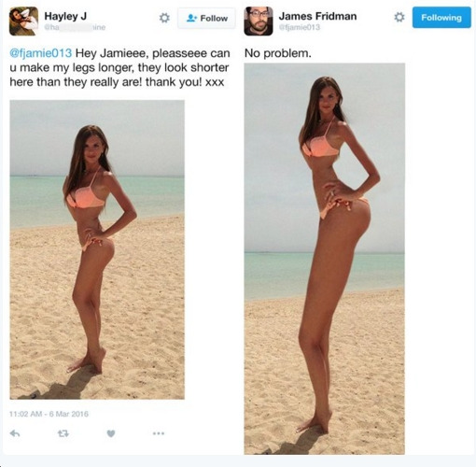Click the reply arrow icon under Hayley's tweet

tap(15, 433)
